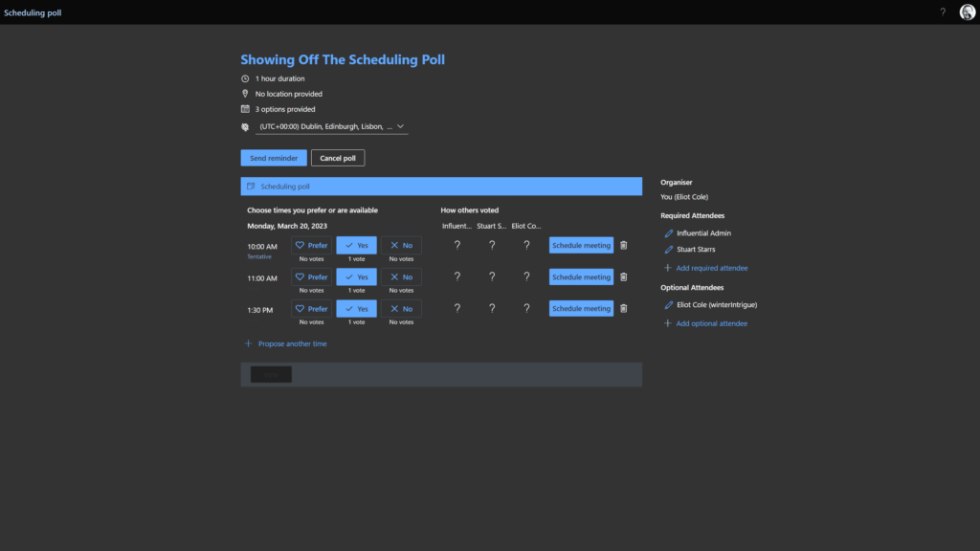Toggle Prefer vote for 10:00 AM
Image resolution: width=980 pixels, height=551 pixels.
(x=311, y=245)
